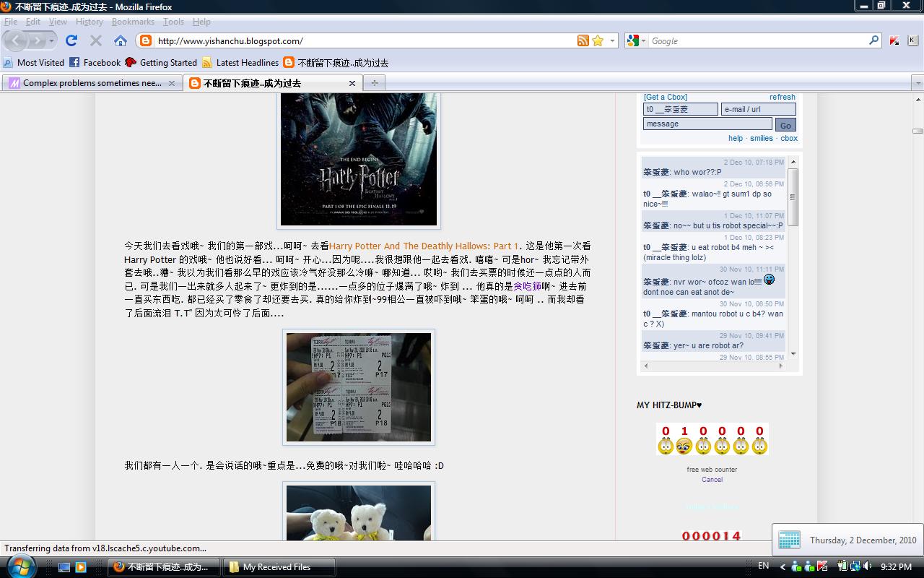Open the address bar history dropdown
The height and width of the screenshot is (578, 924).
point(613,40)
